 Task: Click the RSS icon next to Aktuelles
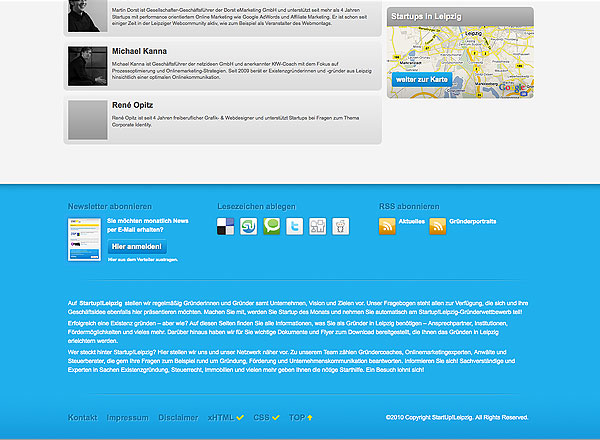pos(387,226)
